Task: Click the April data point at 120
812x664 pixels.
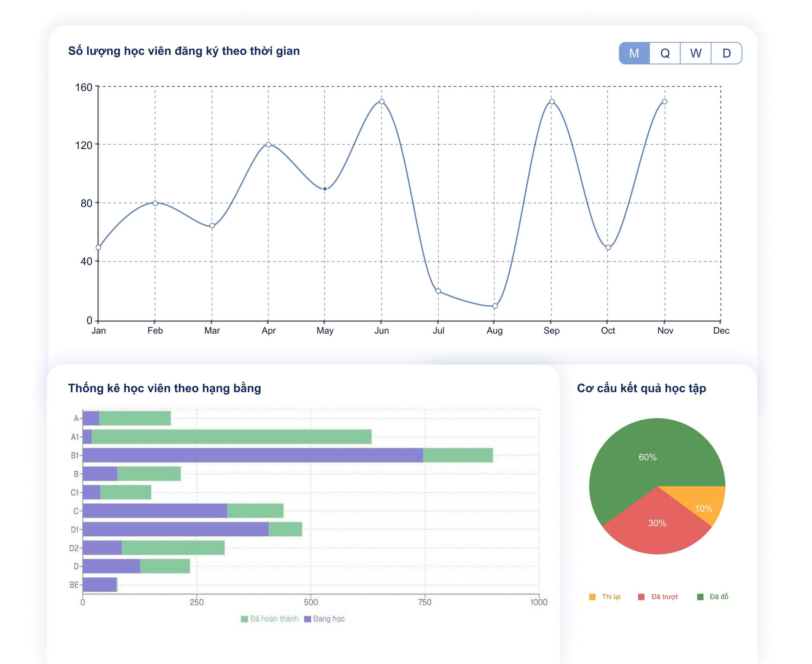Action: pos(268,145)
